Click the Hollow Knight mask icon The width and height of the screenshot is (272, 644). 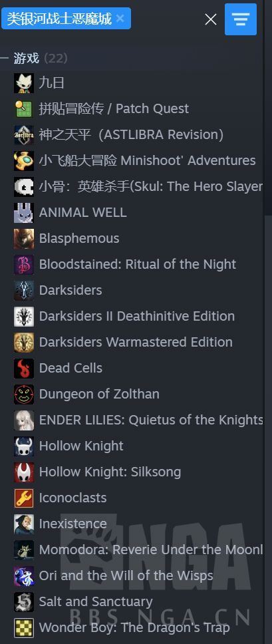coord(24,446)
